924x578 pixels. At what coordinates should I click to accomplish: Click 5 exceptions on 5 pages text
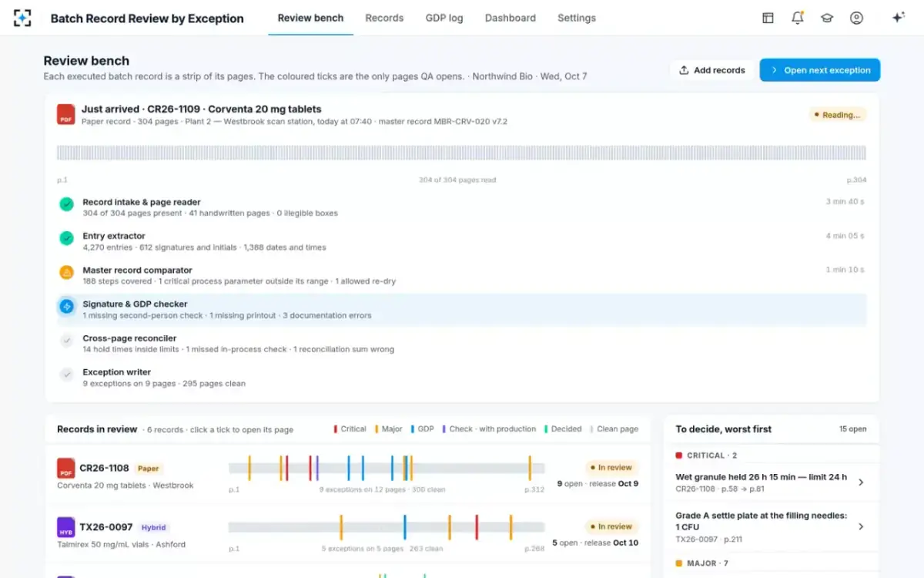pyautogui.click(x=382, y=549)
